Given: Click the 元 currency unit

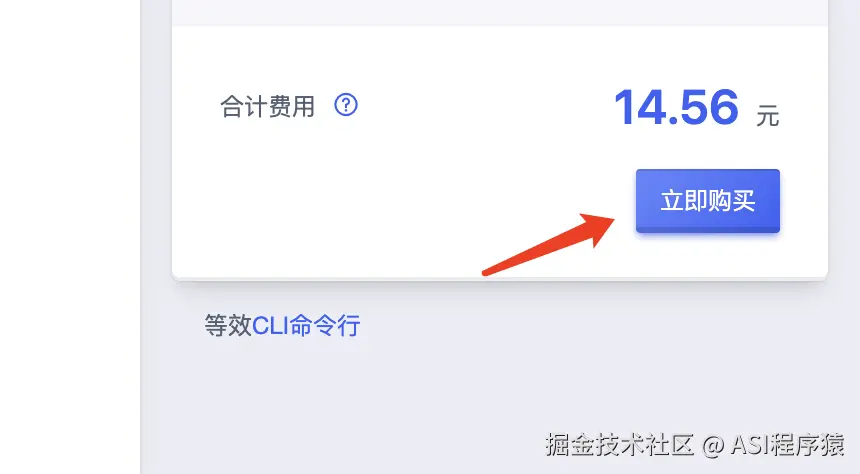Looking at the screenshot, I should coord(768,116).
